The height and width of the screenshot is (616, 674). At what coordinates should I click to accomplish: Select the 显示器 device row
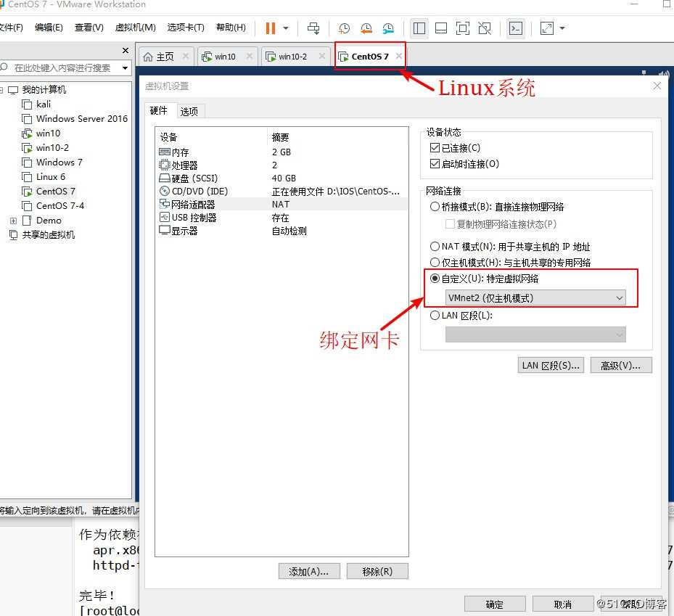tap(281, 231)
